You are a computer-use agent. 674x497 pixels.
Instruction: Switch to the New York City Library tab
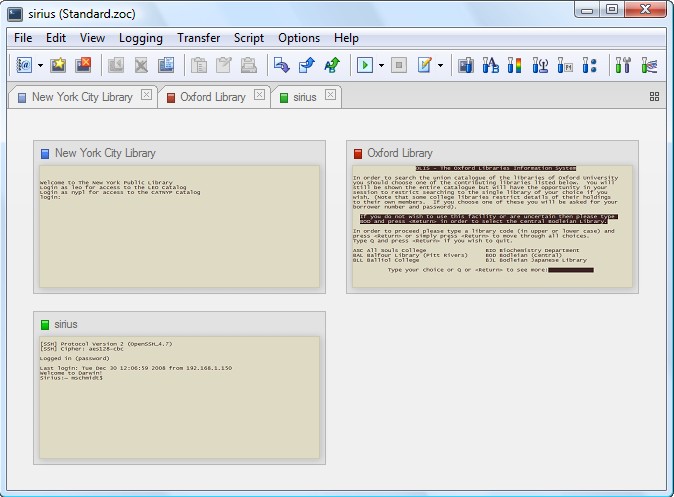[x=82, y=97]
